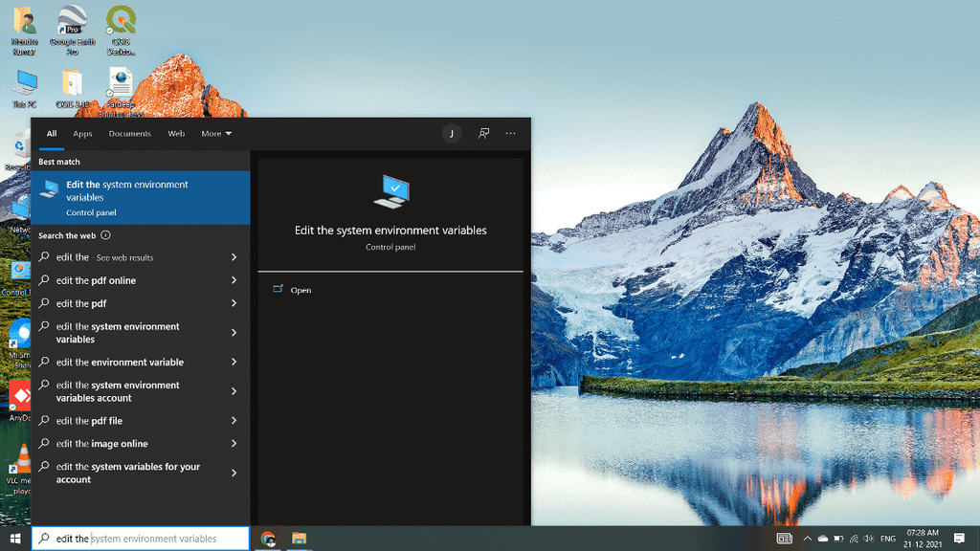This screenshot has width=980, height=551.
Task: Switch to the Apps tab
Action: (x=82, y=134)
